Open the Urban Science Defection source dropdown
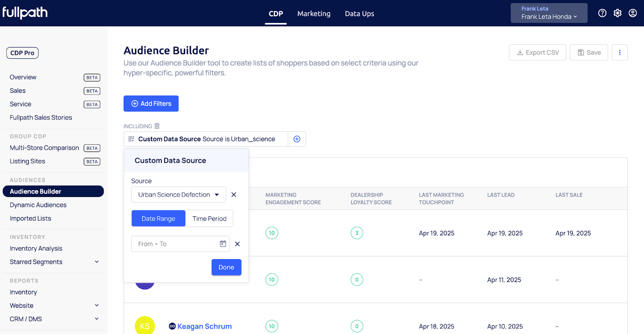 (178, 195)
